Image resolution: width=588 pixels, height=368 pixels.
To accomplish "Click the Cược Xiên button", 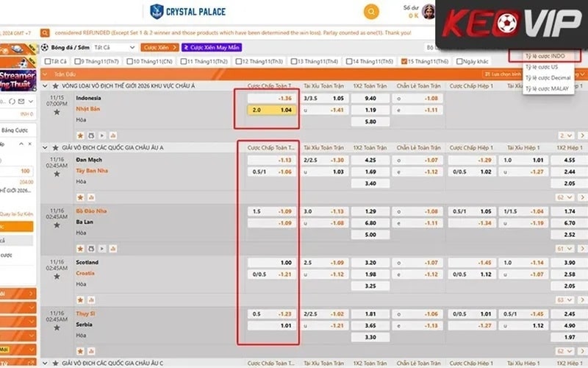I will (159, 47).
